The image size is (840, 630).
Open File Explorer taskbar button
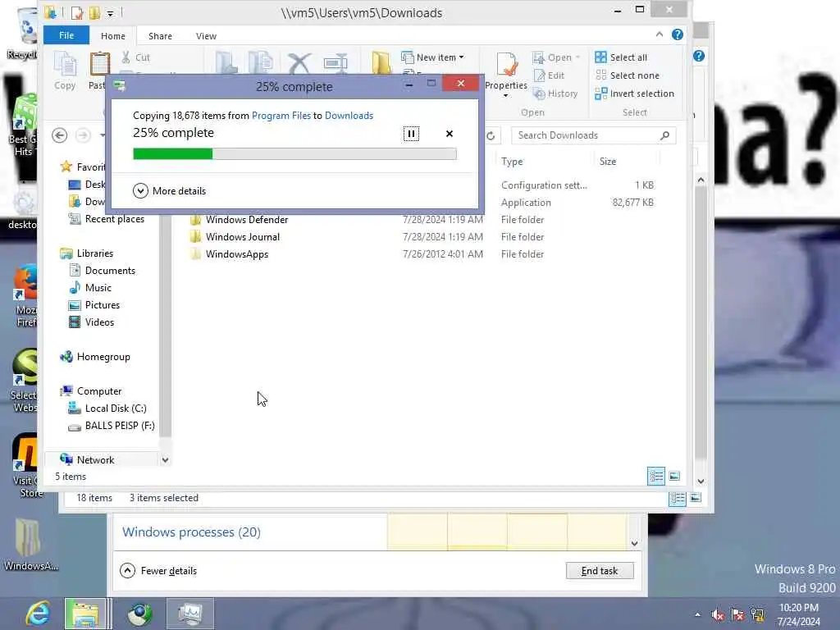(85, 614)
